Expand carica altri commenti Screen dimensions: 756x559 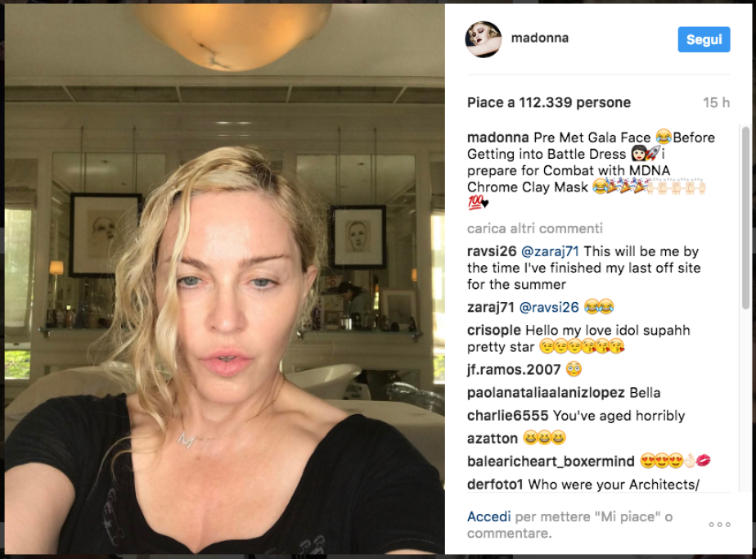point(535,228)
